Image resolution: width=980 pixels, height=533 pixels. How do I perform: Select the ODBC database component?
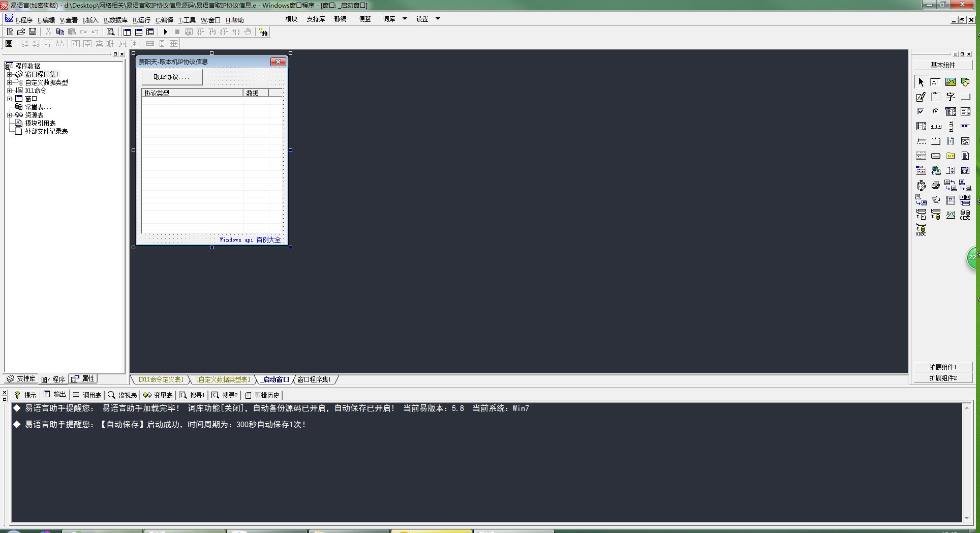(965, 215)
